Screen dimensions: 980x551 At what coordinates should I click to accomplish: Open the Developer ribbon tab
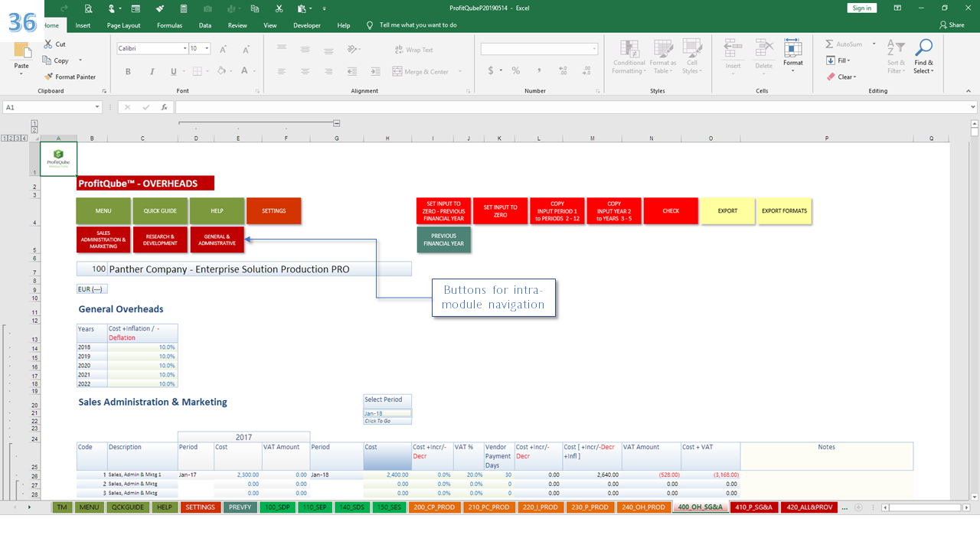(307, 25)
